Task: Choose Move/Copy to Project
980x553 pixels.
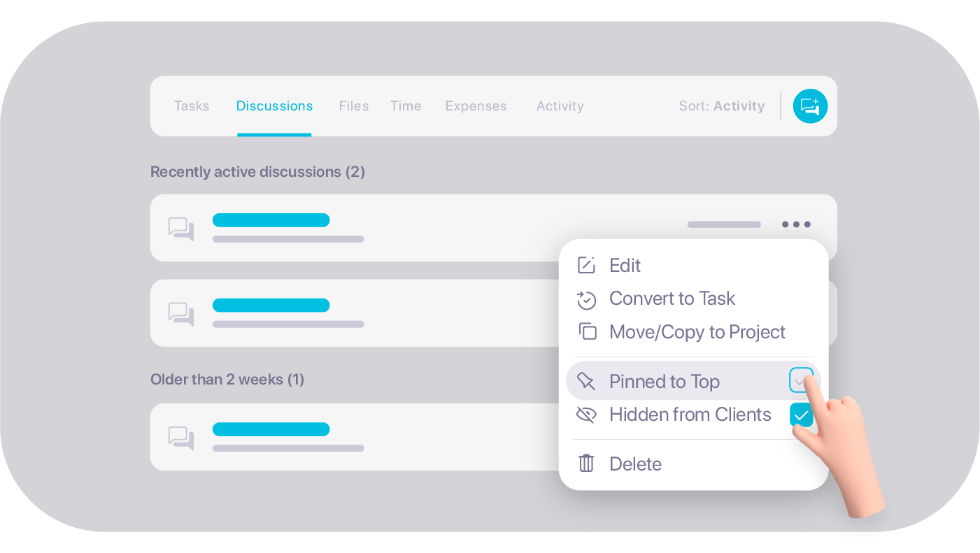Action: coord(697,332)
